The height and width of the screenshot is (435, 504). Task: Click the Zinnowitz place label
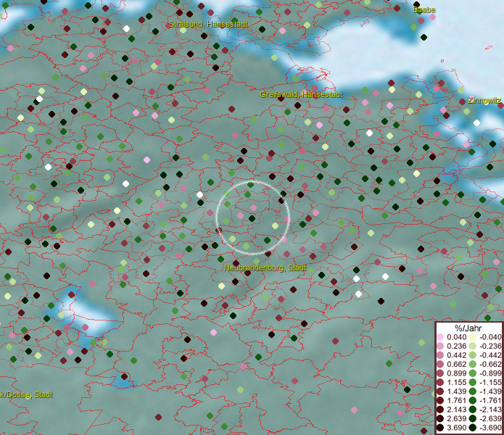(484, 100)
